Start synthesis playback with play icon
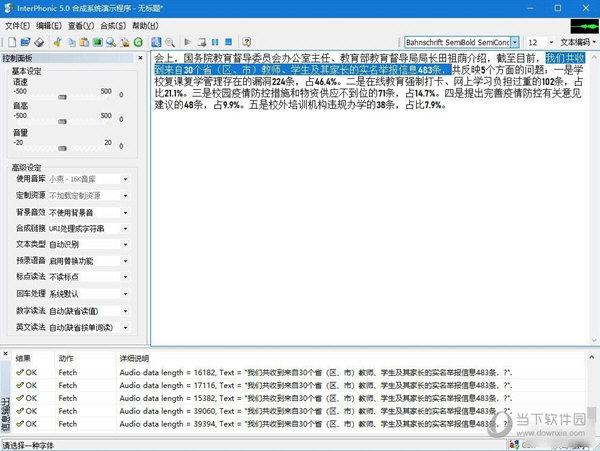This screenshot has width=600, height=451. click(x=188, y=42)
